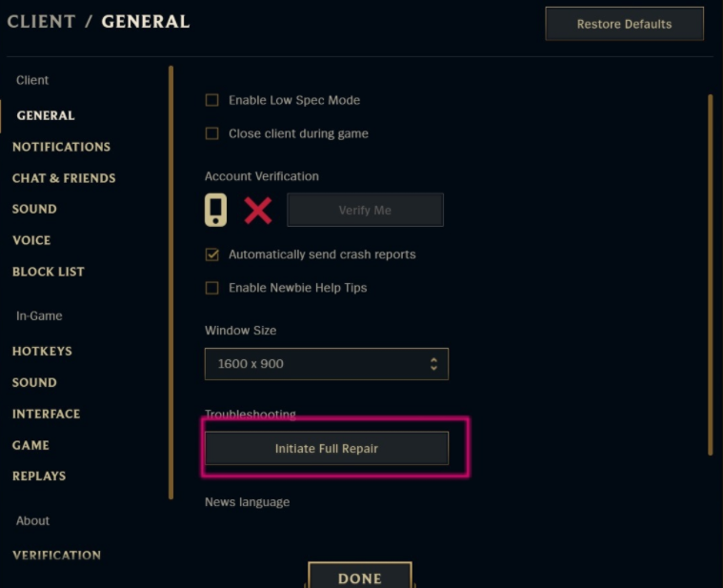This screenshot has height=588, width=723.
Task: Click the Verify Me button
Action: (x=365, y=210)
